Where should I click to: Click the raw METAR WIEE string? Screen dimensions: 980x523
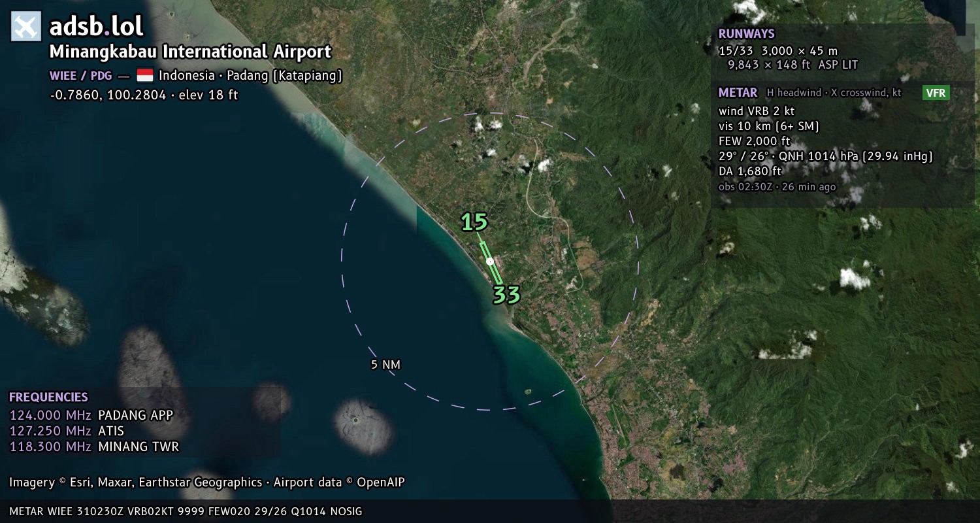(x=186, y=511)
